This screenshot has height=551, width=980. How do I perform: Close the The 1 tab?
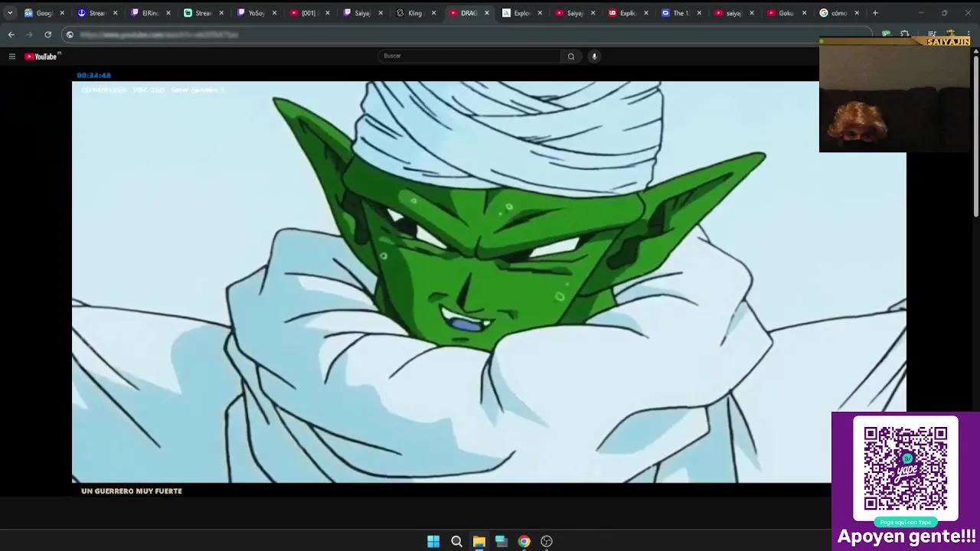[698, 13]
